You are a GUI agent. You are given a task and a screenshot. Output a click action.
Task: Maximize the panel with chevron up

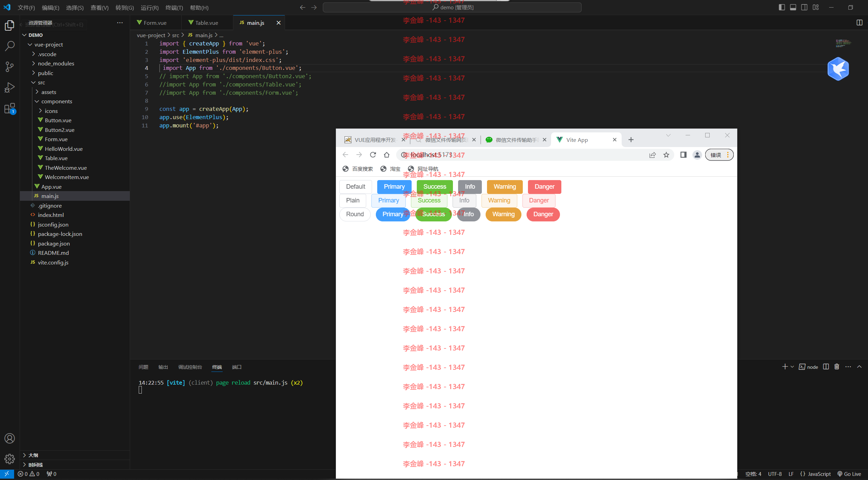coord(859,367)
